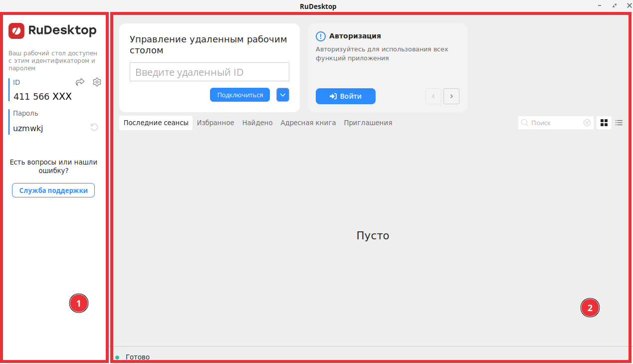Clear the search field with the X icon
Screen dimensions: 633x364
tap(587, 123)
